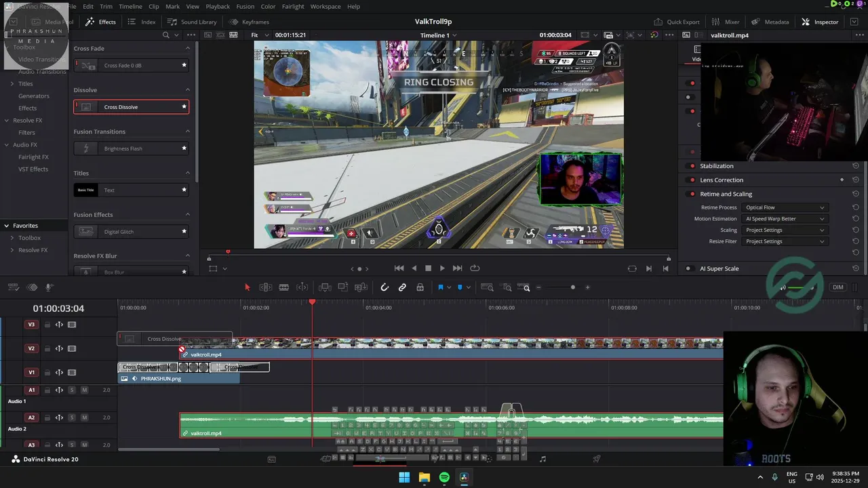Play the timeline forward
The height and width of the screenshot is (488, 868).
point(442,268)
